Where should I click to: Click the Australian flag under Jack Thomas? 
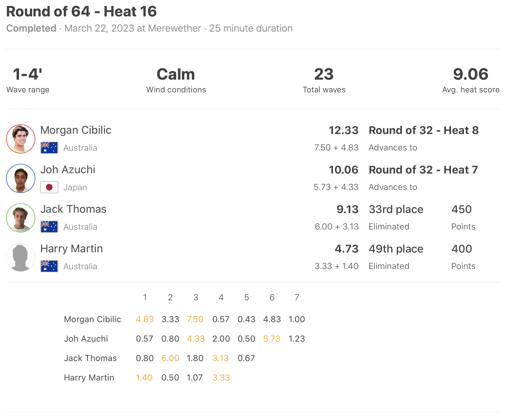49,227
